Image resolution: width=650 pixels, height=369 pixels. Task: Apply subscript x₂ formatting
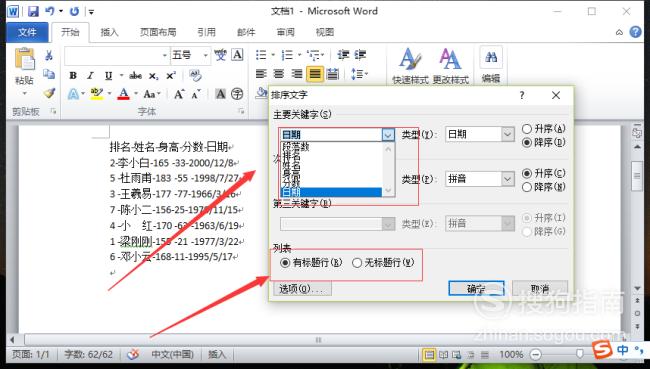(x=153, y=76)
